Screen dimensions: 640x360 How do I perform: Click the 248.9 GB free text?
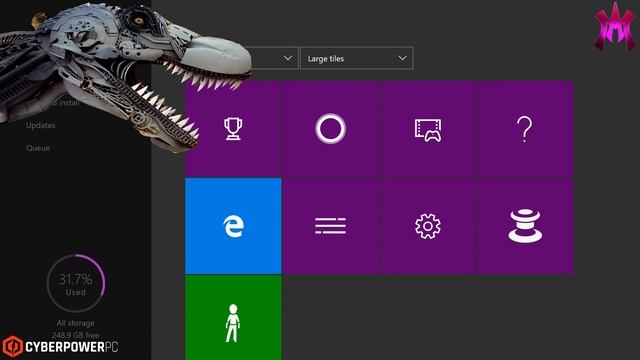76,335
